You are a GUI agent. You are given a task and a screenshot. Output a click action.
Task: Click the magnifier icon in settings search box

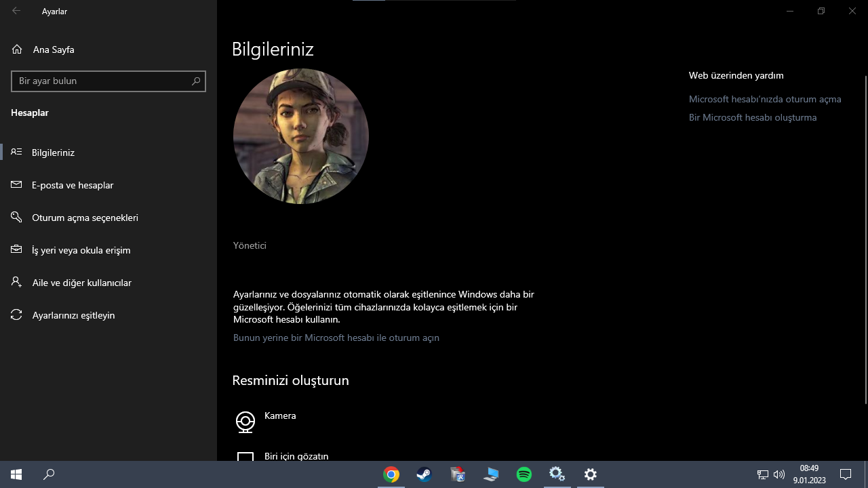[196, 81]
